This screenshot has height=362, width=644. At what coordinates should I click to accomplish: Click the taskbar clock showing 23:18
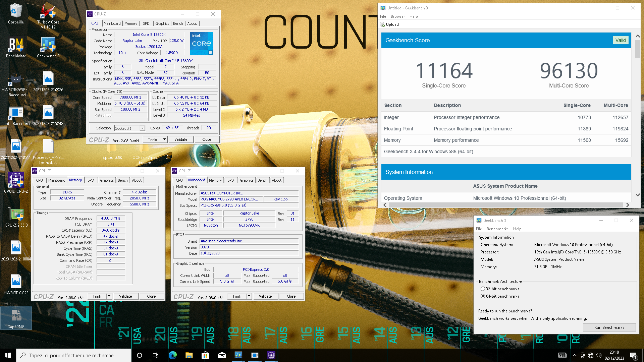614,355
